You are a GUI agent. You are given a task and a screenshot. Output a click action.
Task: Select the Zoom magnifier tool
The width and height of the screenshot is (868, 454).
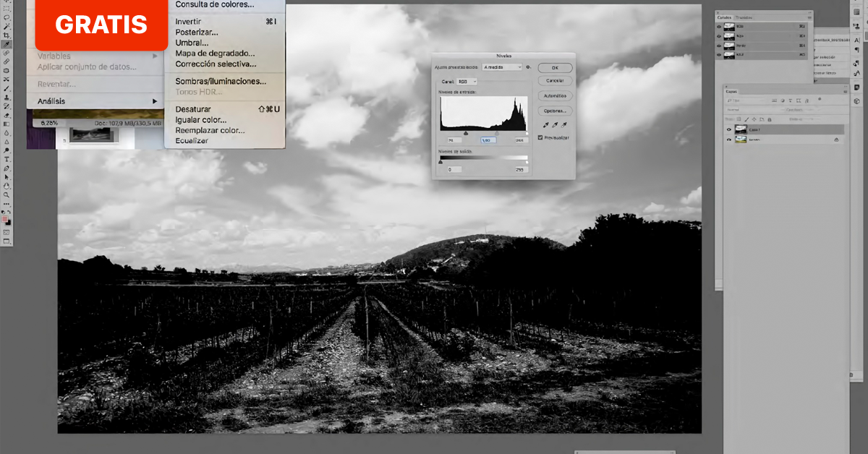click(7, 194)
